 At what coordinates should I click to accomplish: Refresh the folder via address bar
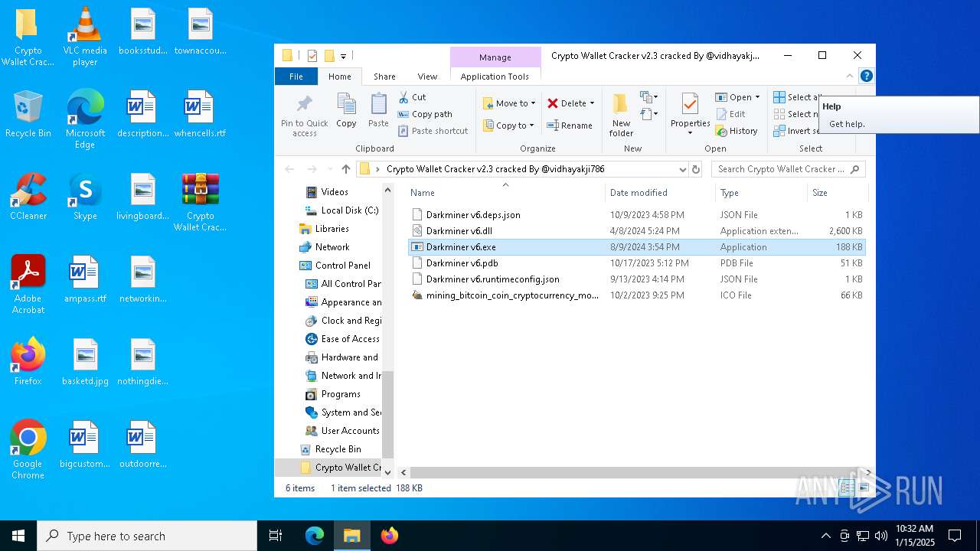pyautogui.click(x=696, y=169)
